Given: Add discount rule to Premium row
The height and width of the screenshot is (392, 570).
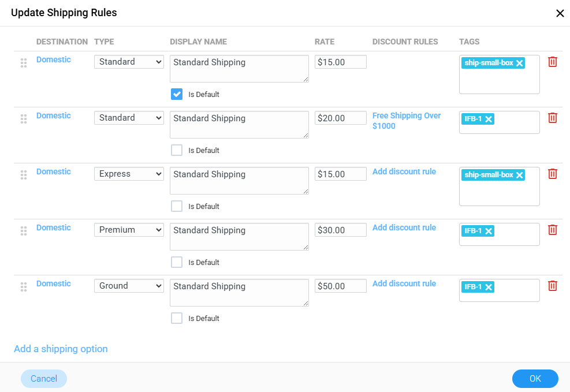Looking at the screenshot, I should (404, 227).
